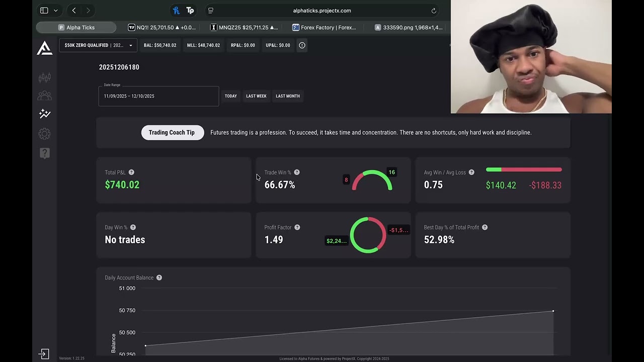Click the account info alert icon

(x=302, y=45)
